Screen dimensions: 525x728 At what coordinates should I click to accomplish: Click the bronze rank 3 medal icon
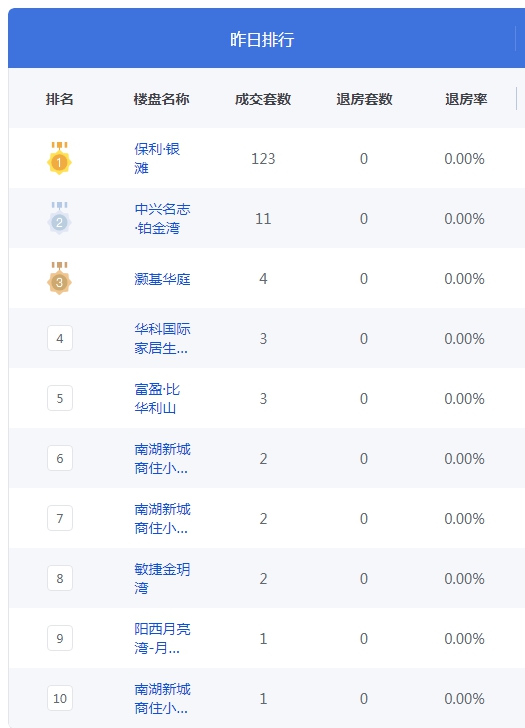(x=59, y=278)
